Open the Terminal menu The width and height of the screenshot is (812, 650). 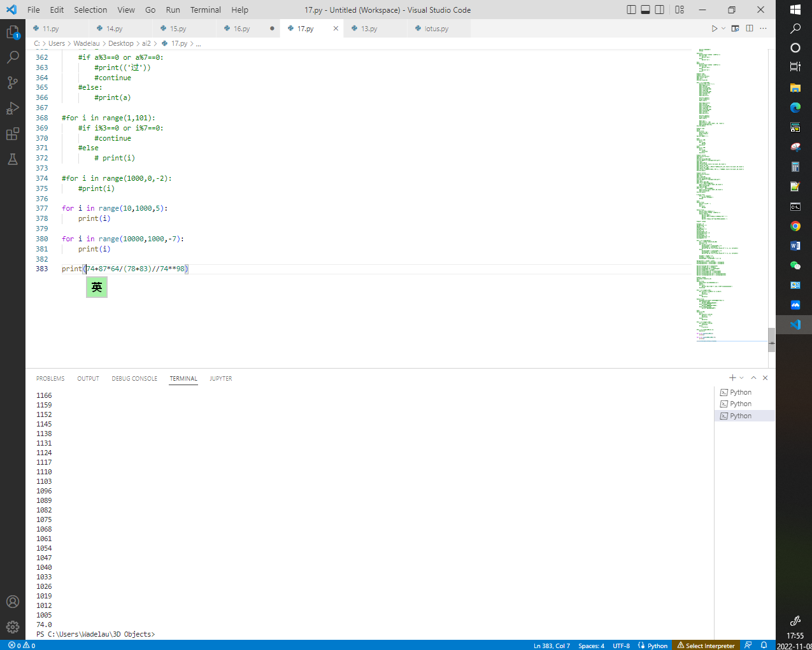tap(205, 10)
